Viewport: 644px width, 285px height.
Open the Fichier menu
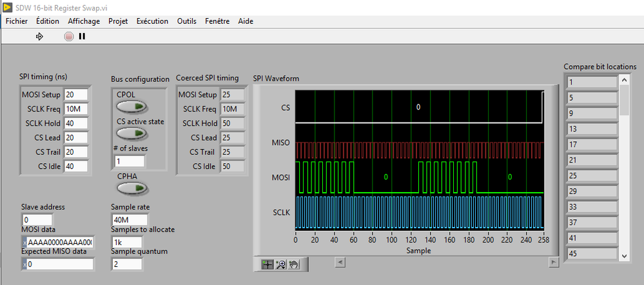17,21
